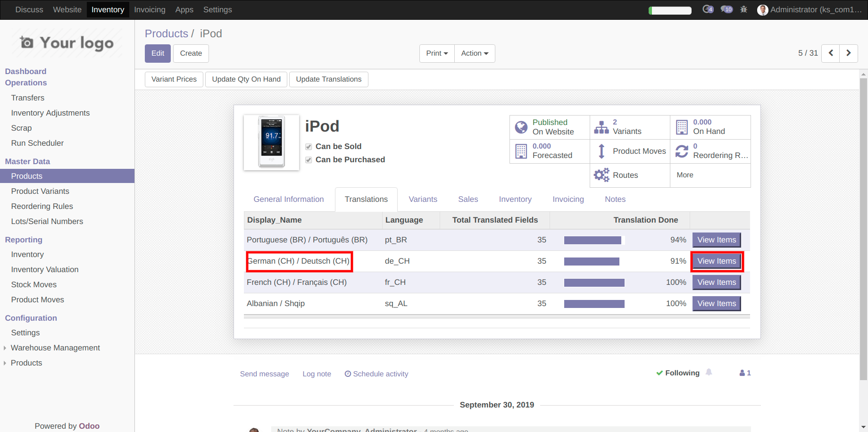Click Send message link
Viewport: 868px width, 432px height.
(264, 374)
